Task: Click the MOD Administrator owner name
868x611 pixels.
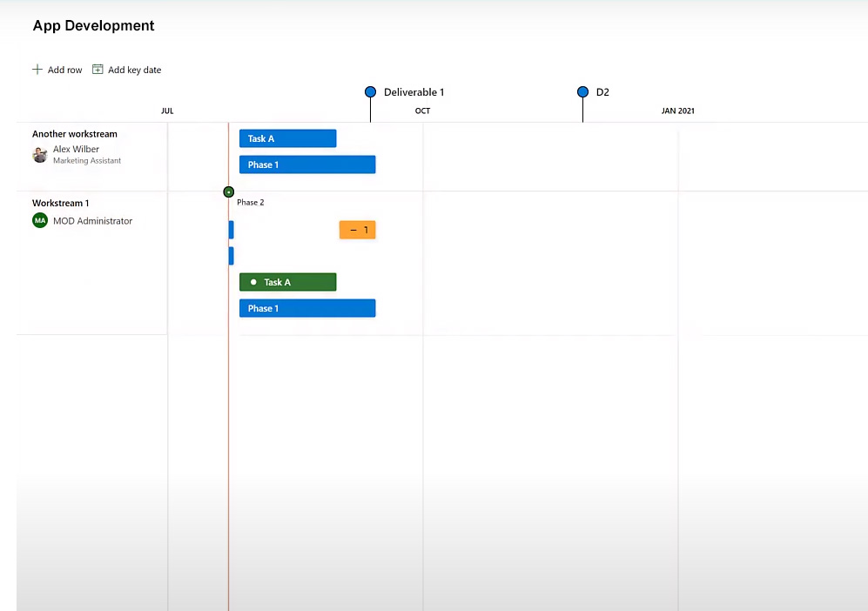Action: [x=92, y=221]
